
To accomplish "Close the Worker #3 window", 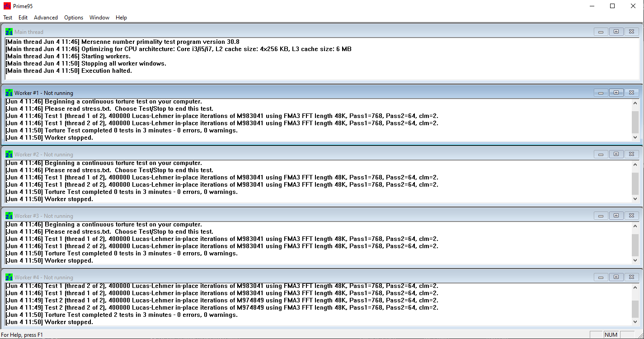I will tap(631, 216).
